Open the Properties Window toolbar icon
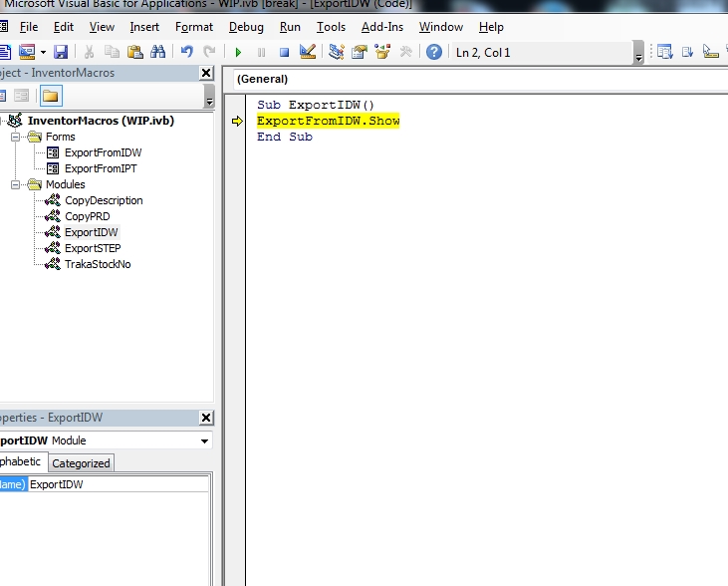Screen dimensions: 728x586 [x=360, y=52]
